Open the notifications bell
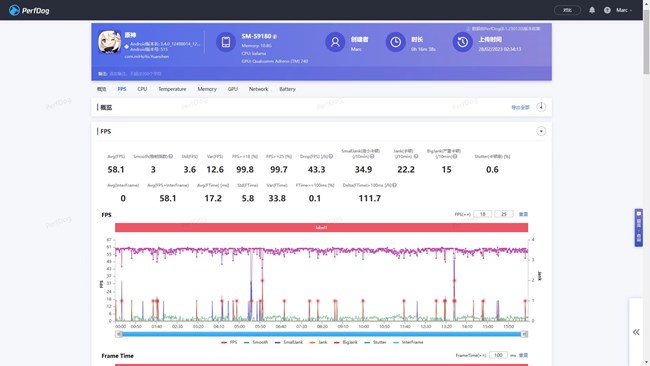This screenshot has height=366, width=650. [x=592, y=10]
